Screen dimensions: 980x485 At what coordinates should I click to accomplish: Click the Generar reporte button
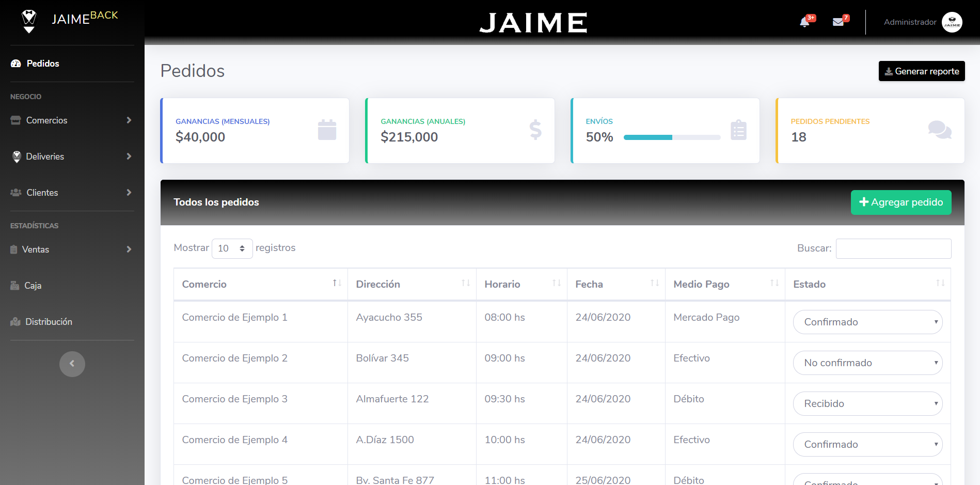(921, 71)
